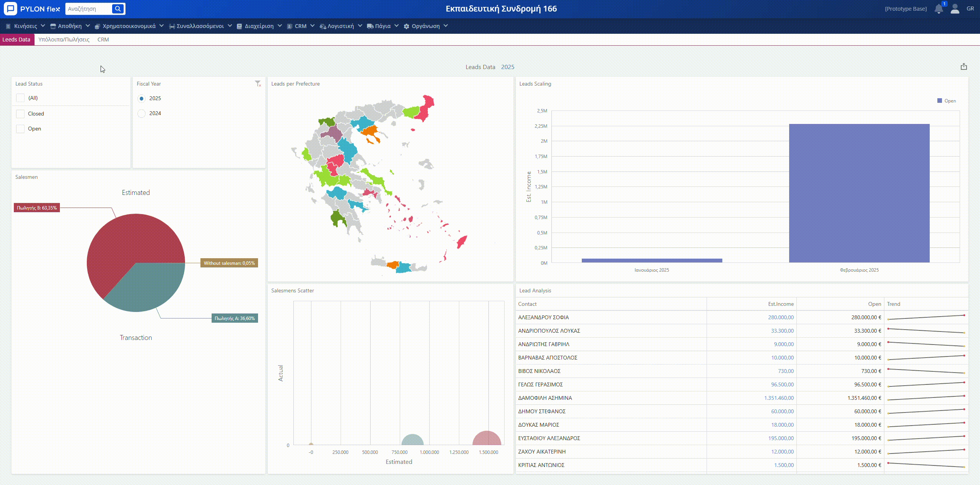980x485 pixels.
Task: Select the ΑΛΕΞΑΝΔΡΟΥ ΣΟΦΙΑ row
Action: point(742,317)
